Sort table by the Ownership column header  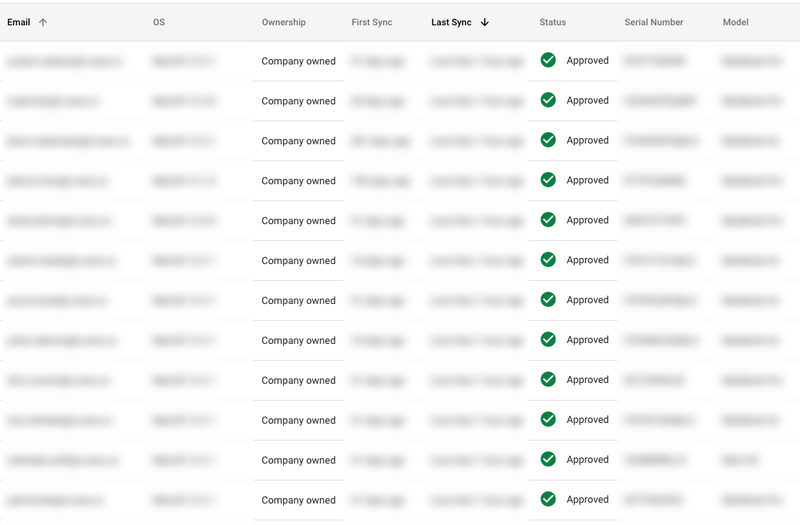tap(284, 22)
